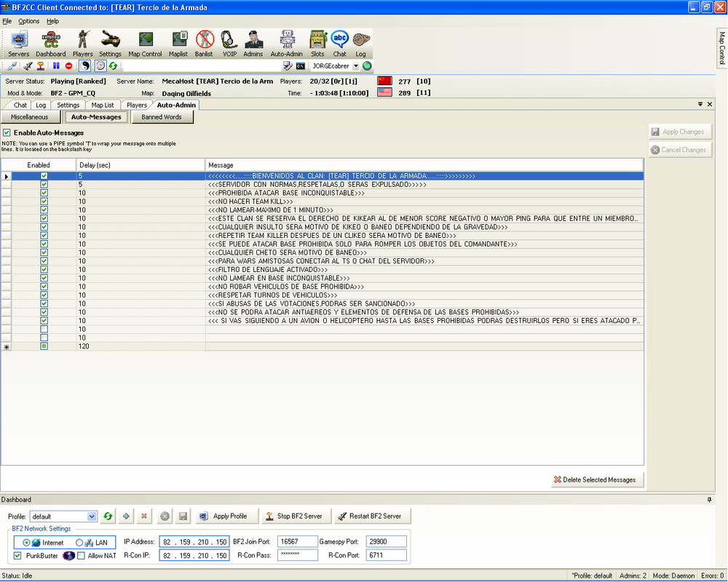Screen dimensions: 728x582
Task: Click the nuke explosion icon in small toolbar
Action: (41, 66)
